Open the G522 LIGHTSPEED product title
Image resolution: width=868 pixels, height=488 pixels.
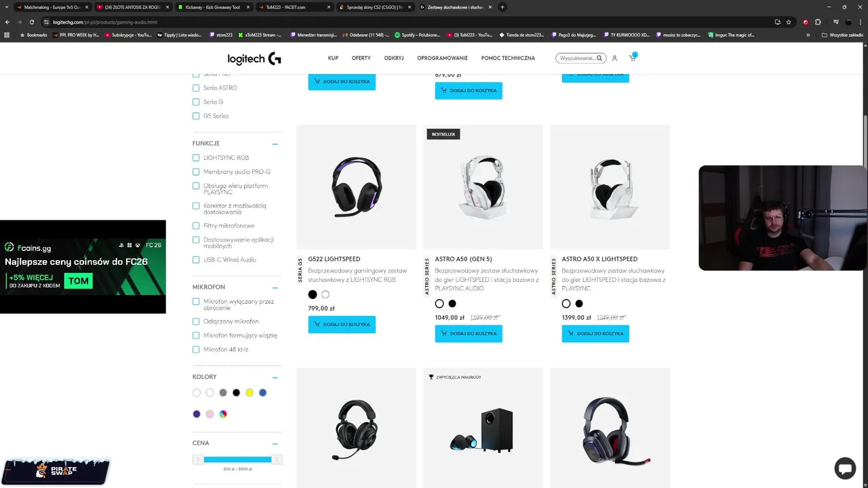[x=334, y=259]
